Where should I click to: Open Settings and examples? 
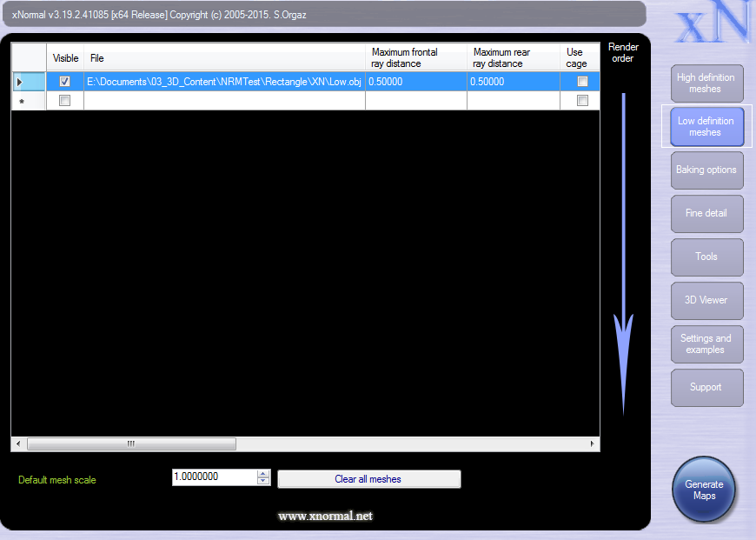click(x=706, y=343)
